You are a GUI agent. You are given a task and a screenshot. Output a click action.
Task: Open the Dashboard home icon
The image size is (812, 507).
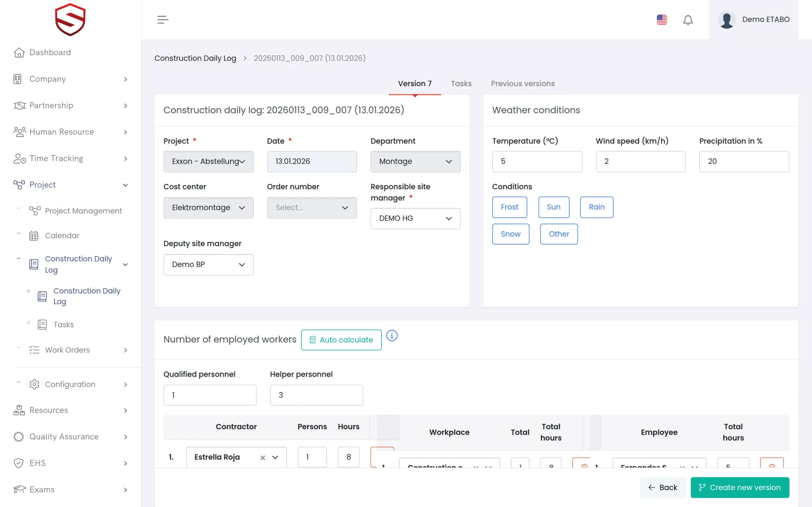pos(19,53)
